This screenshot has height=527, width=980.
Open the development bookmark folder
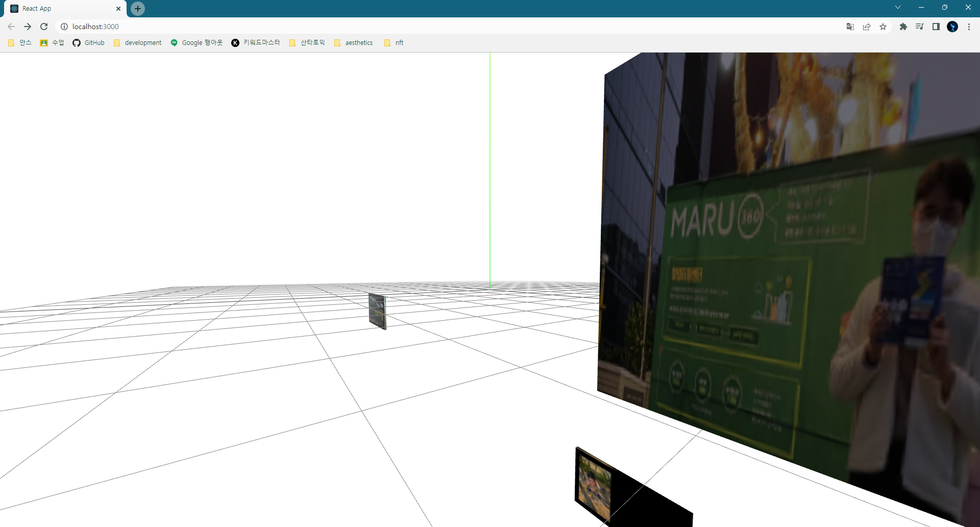tap(137, 43)
